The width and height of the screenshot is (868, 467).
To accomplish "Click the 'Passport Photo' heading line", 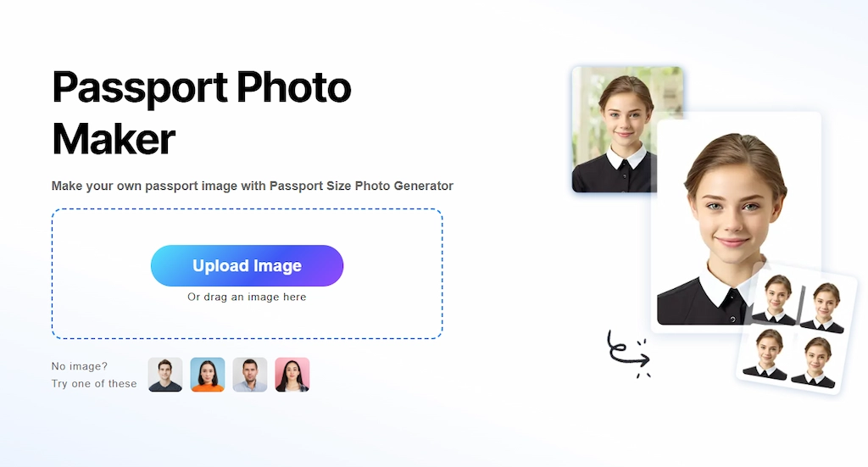I will pos(202,88).
